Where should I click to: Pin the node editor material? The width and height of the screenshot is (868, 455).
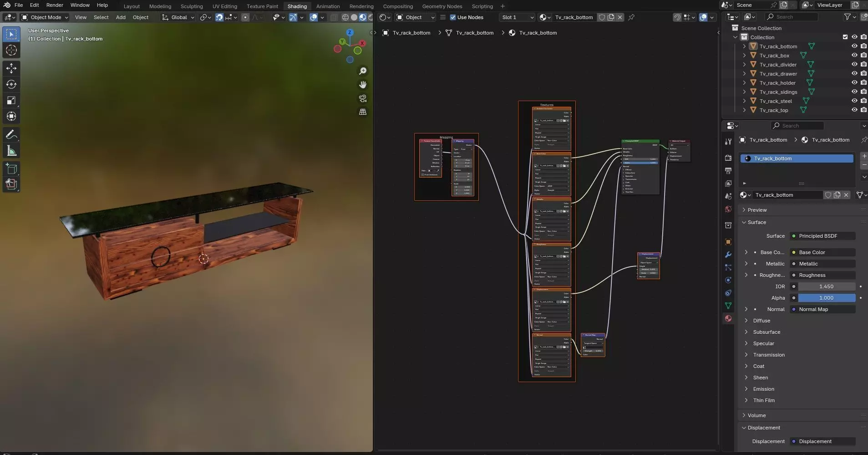click(x=631, y=17)
